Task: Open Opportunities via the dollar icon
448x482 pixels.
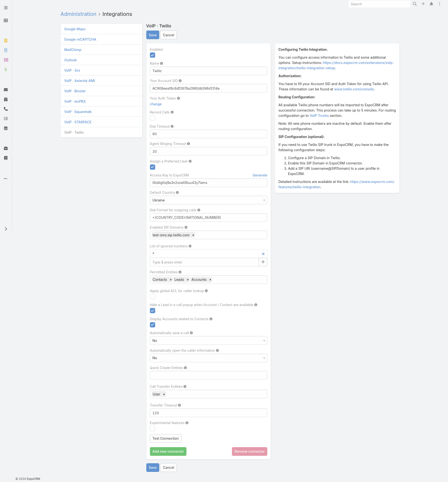Action: pos(6,70)
